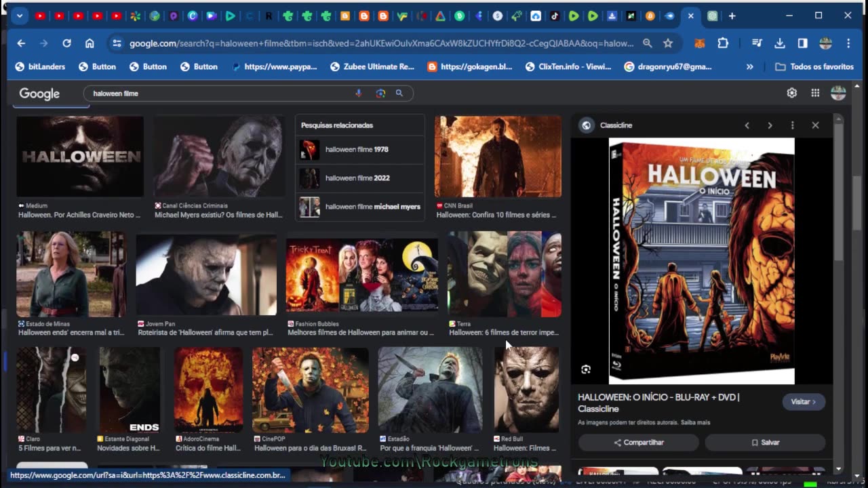
Task: Open the Estante Diagonal ENDS poster
Action: [x=130, y=390]
